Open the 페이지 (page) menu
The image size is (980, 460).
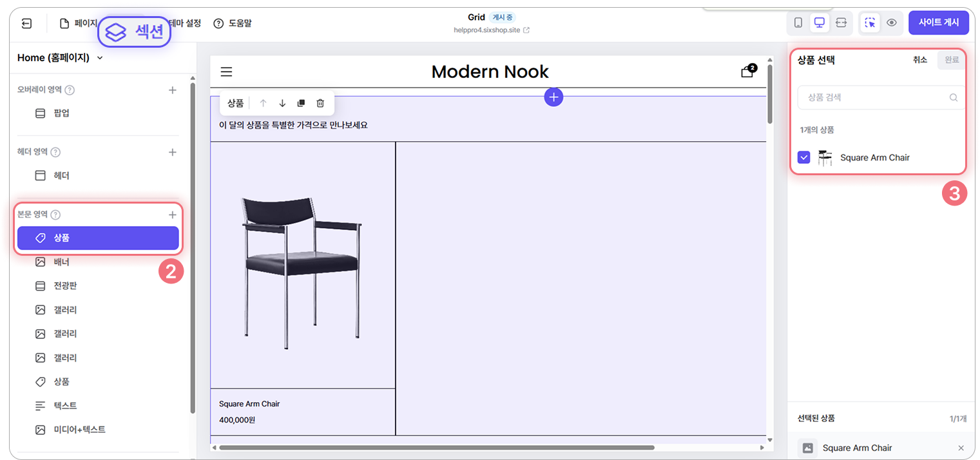(77, 23)
